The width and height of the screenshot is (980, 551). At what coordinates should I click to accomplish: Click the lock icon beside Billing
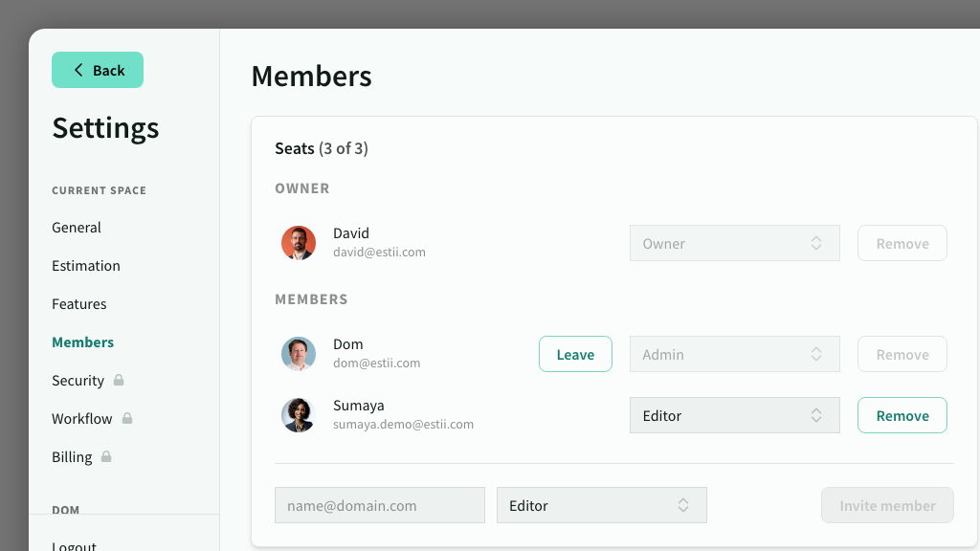pos(106,456)
